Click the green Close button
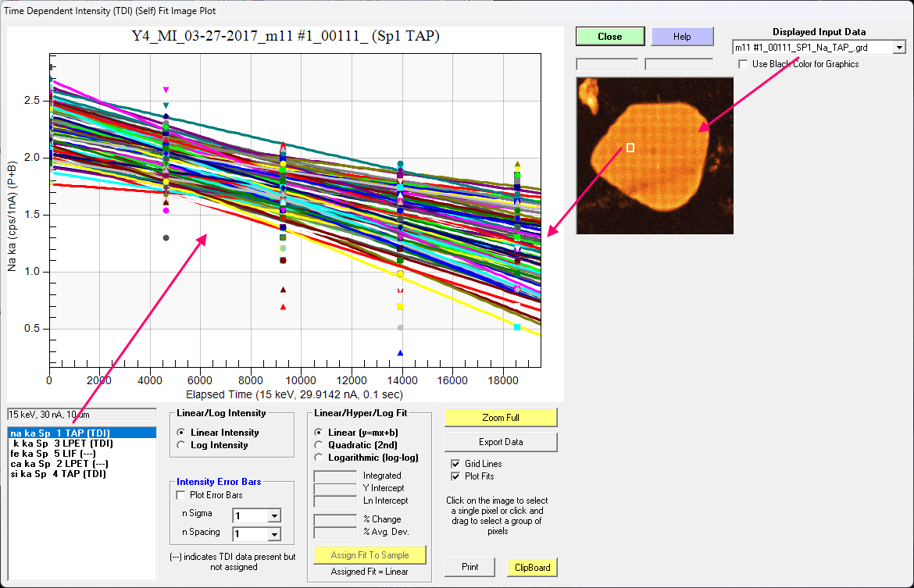 [609, 37]
